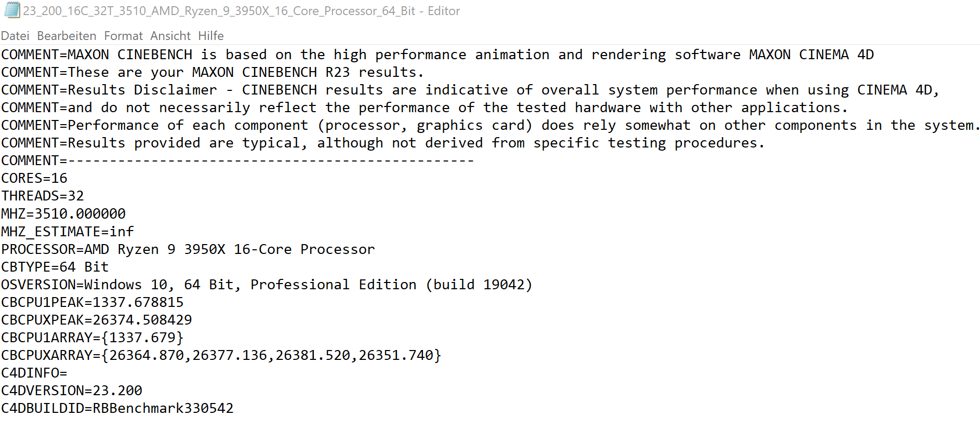Open the Hilfe menu
This screenshot has height=430, width=980.
[x=211, y=36]
